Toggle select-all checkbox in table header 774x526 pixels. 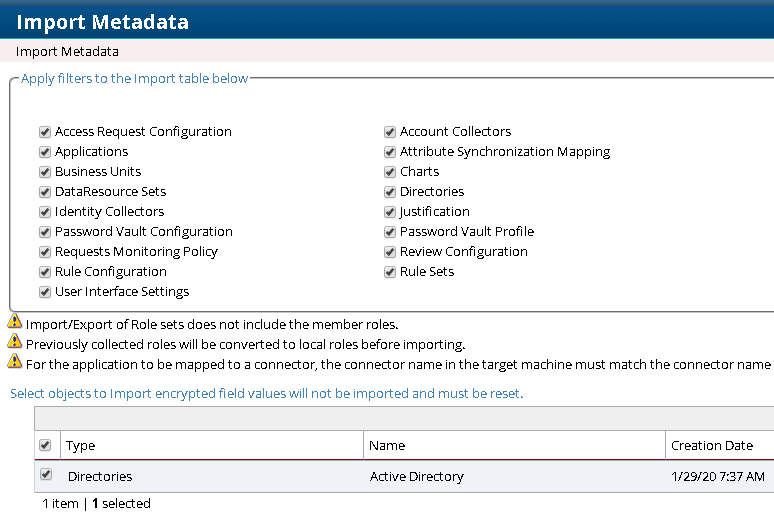(45, 445)
